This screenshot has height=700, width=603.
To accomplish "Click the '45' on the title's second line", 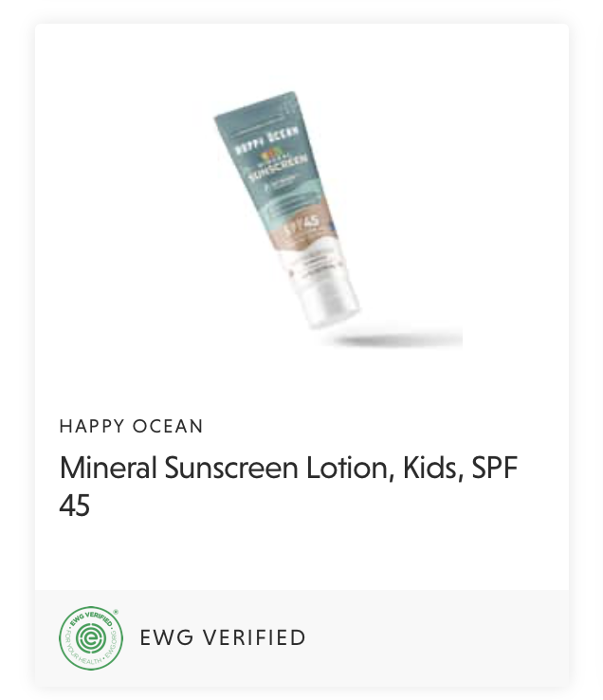I will 75,506.
